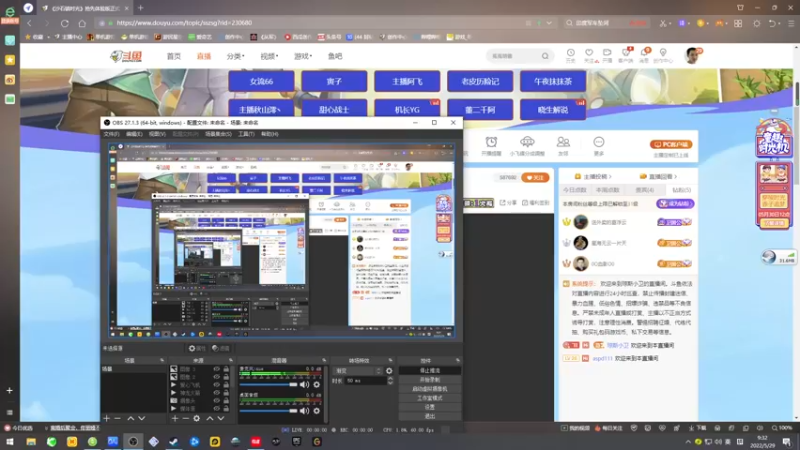
Task: Add a new source in OBS
Action: 174,418
